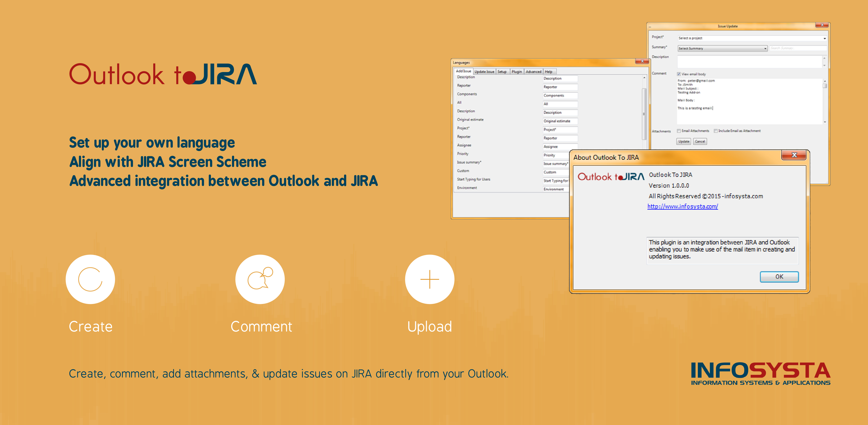Open the Select a project dropdown

(x=752, y=38)
